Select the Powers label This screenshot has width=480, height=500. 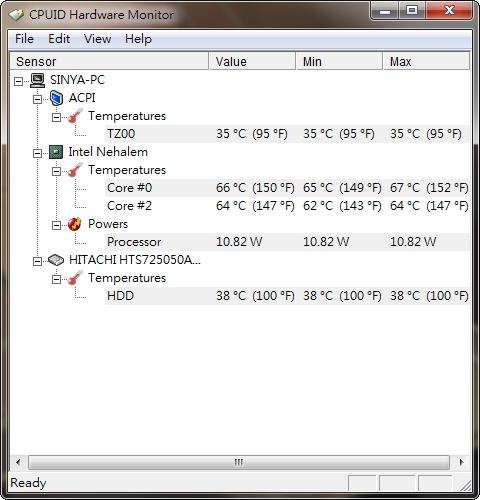(x=108, y=224)
